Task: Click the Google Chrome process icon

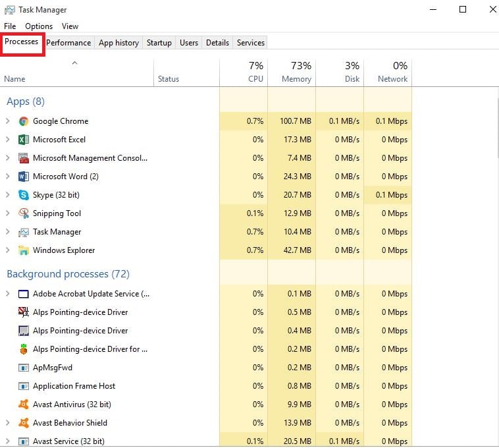Action: click(24, 121)
